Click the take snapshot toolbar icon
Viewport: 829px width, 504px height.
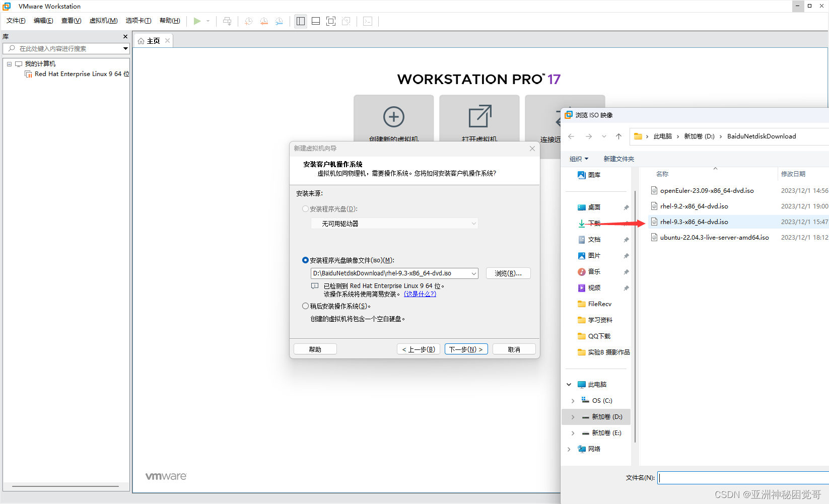point(248,21)
